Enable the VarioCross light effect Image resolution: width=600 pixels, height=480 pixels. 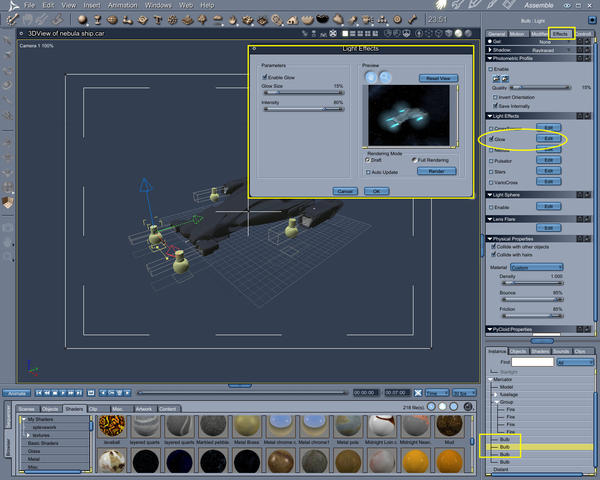491,183
